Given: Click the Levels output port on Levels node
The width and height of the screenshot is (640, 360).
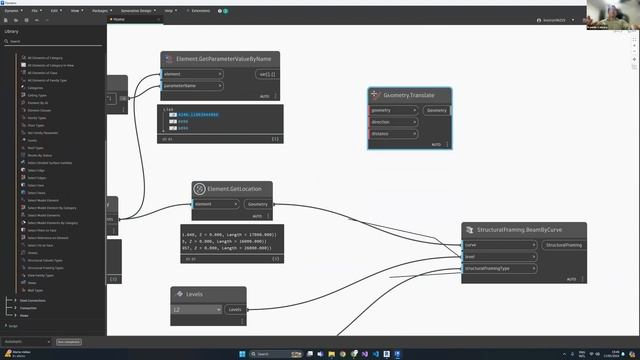Looking at the screenshot, I should pos(235,310).
